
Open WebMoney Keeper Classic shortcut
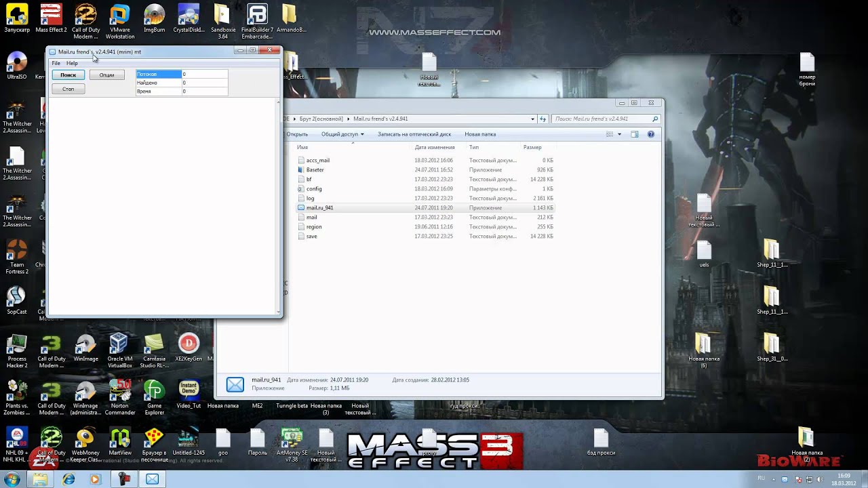pyautogui.click(x=85, y=445)
